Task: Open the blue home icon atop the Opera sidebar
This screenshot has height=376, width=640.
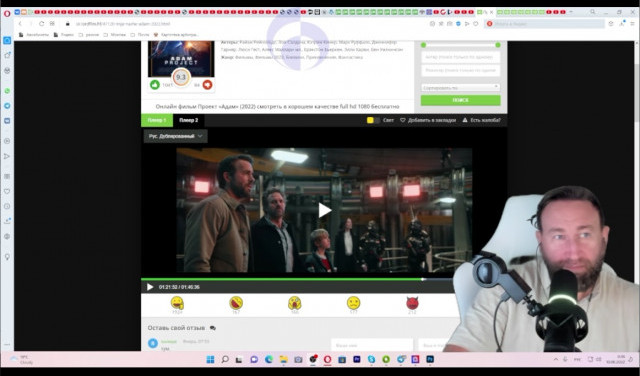Action: [7, 40]
